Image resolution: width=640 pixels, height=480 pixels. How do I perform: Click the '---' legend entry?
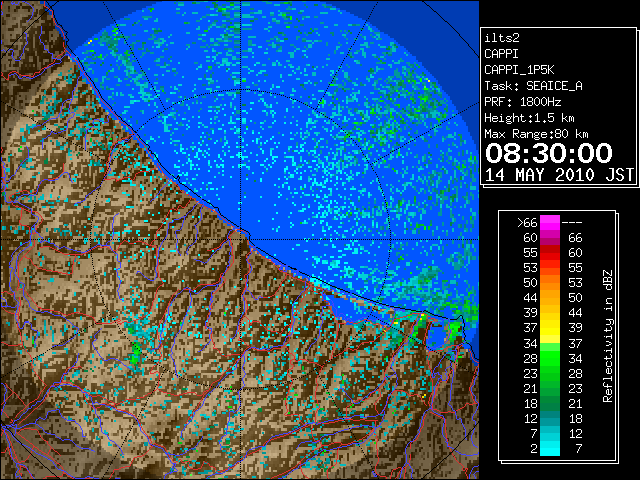coord(572,223)
